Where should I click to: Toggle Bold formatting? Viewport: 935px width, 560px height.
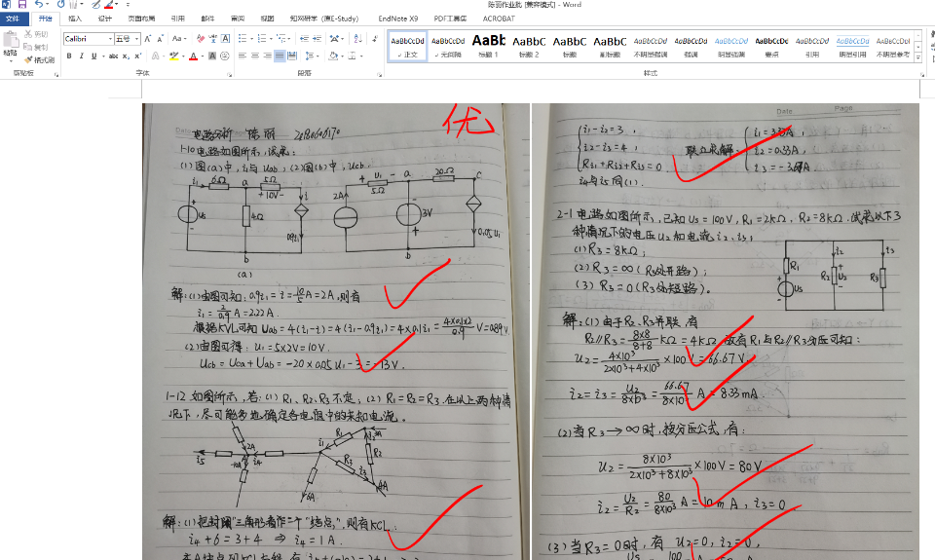(x=69, y=56)
